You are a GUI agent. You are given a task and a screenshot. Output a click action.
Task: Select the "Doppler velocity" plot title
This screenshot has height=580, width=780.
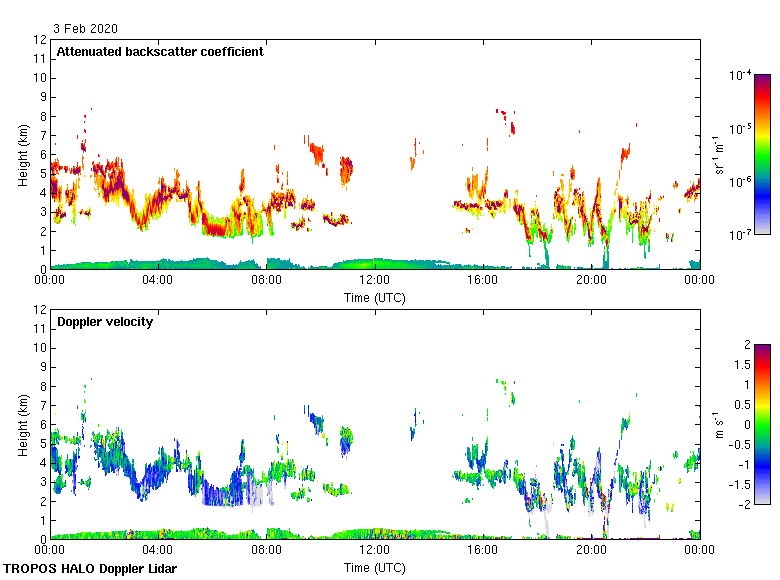pyautogui.click(x=104, y=322)
